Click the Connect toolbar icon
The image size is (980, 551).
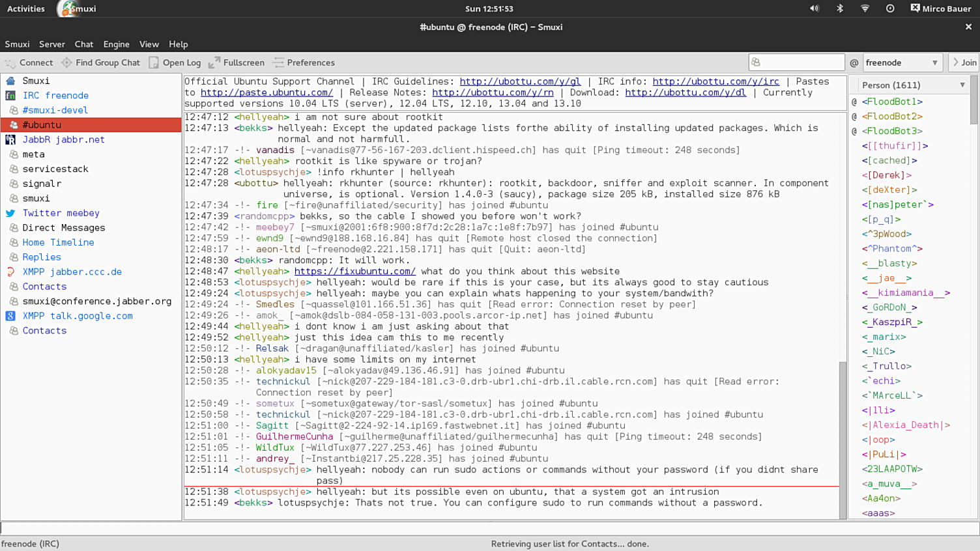click(11, 63)
